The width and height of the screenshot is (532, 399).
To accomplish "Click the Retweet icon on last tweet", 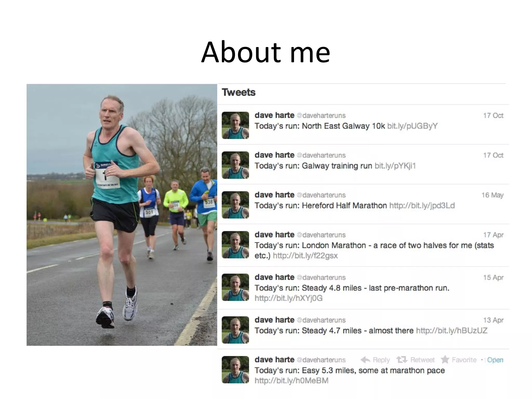I will click(402, 360).
